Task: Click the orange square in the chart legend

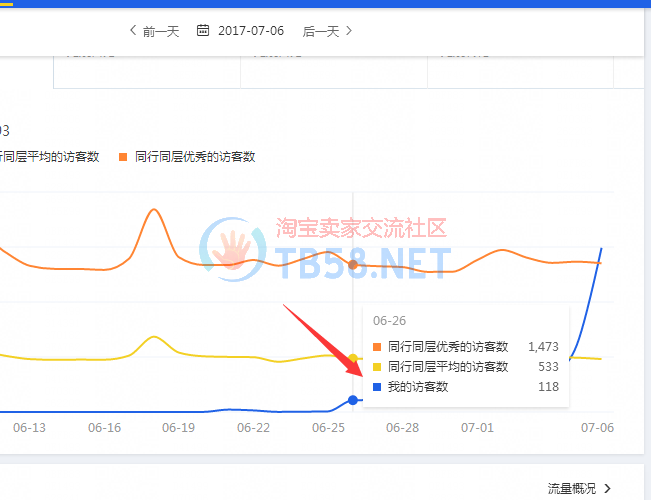Action: (x=124, y=157)
